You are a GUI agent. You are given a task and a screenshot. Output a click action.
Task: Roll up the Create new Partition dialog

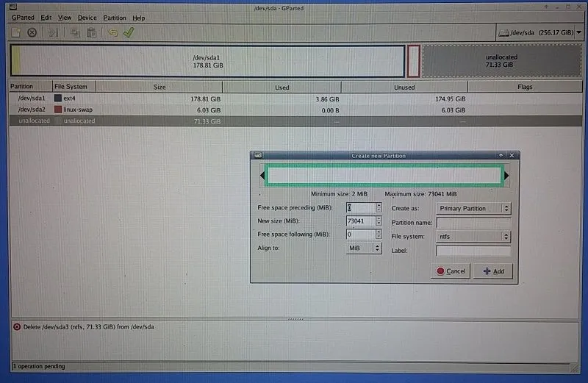click(501, 155)
